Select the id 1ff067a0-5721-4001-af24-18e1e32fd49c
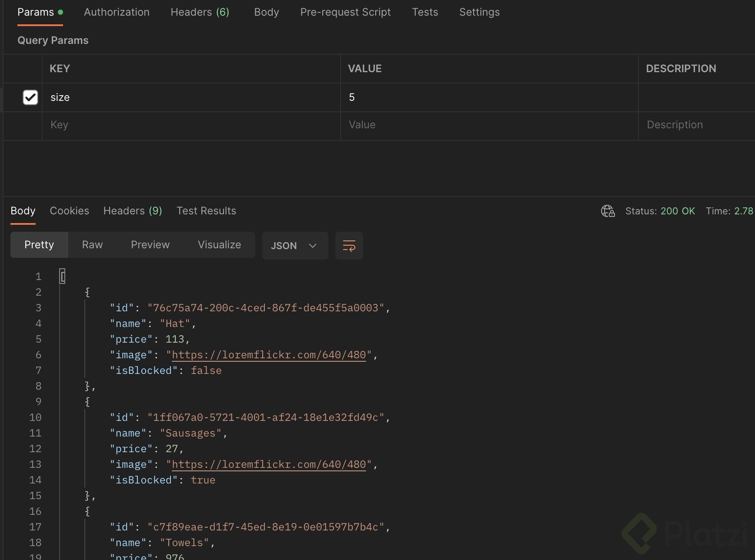The height and width of the screenshot is (560, 755). click(x=266, y=418)
